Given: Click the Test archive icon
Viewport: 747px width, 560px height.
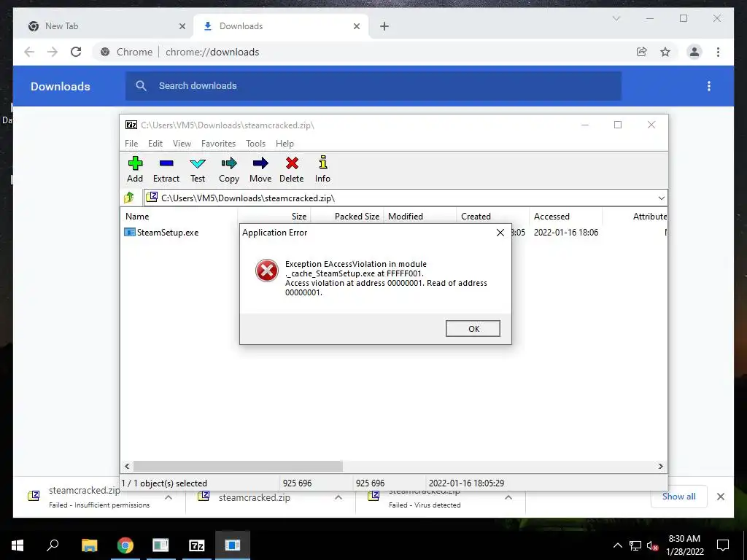Looking at the screenshot, I should tap(198, 164).
